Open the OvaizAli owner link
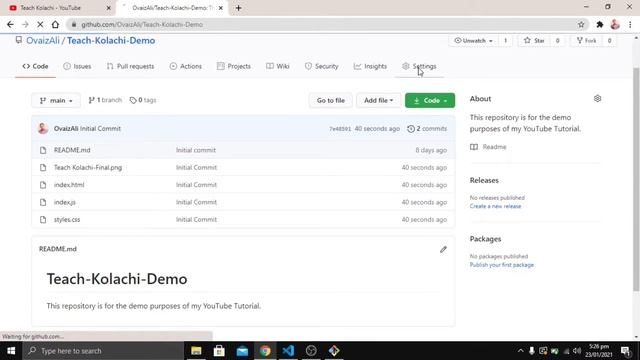This screenshot has height=360, width=640. point(43,40)
